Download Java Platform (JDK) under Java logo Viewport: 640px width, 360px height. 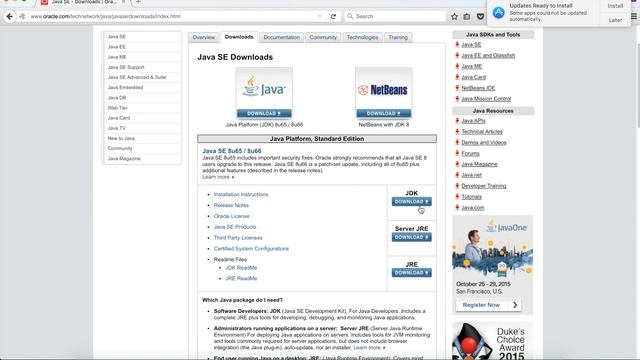pos(264,113)
